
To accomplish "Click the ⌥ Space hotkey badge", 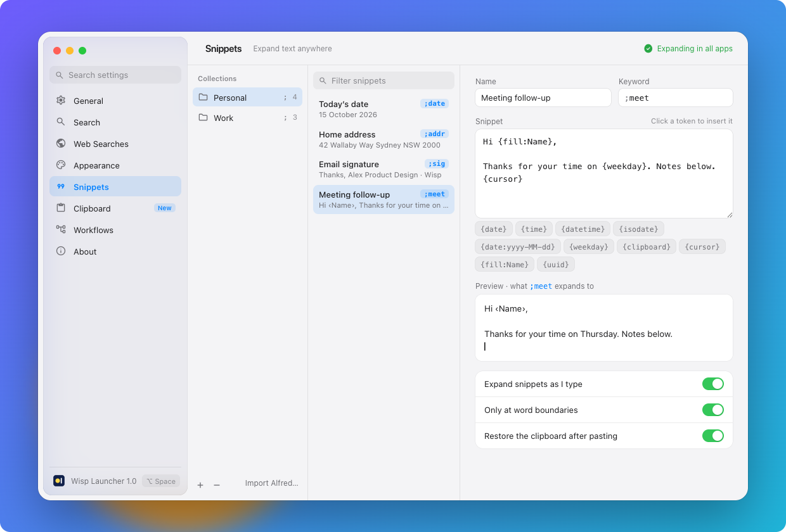I will pos(161,481).
